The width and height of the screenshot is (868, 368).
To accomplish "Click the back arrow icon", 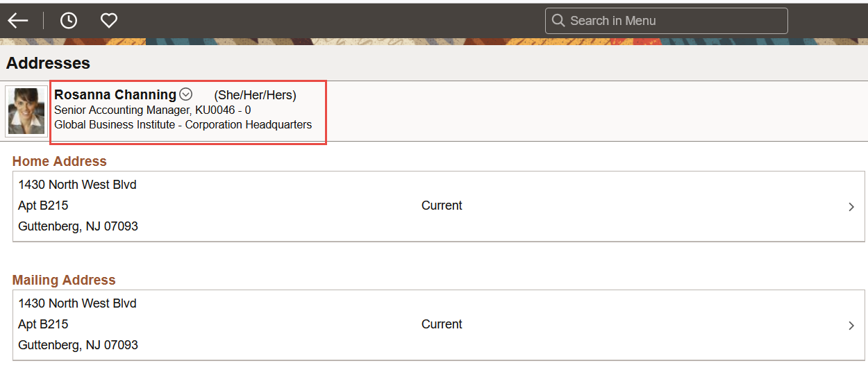I will pos(18,21).
